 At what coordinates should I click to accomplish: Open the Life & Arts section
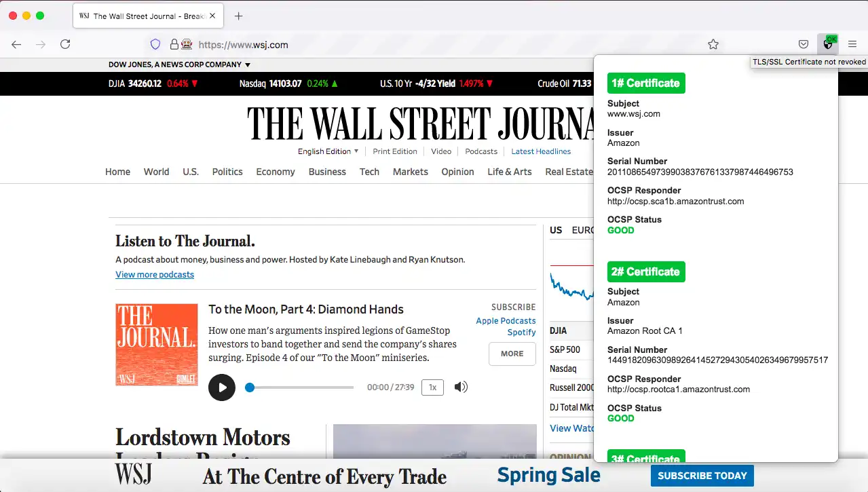[510, 172]
